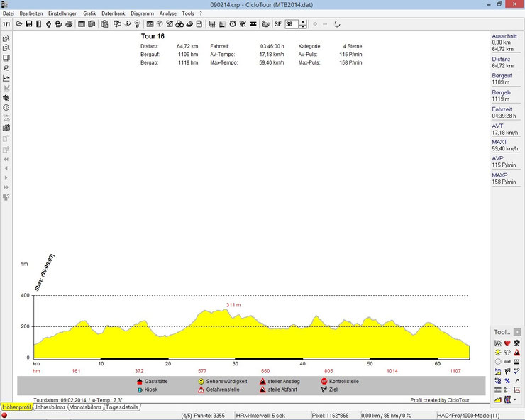
Task: Click the 1/1 page indicator button
Action: click(6, 24)
